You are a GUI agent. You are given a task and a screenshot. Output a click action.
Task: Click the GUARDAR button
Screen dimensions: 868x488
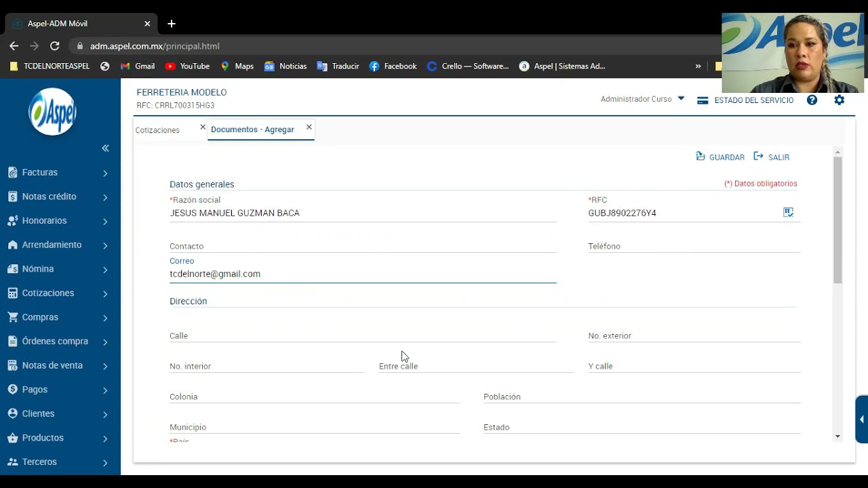coord(720,157)
